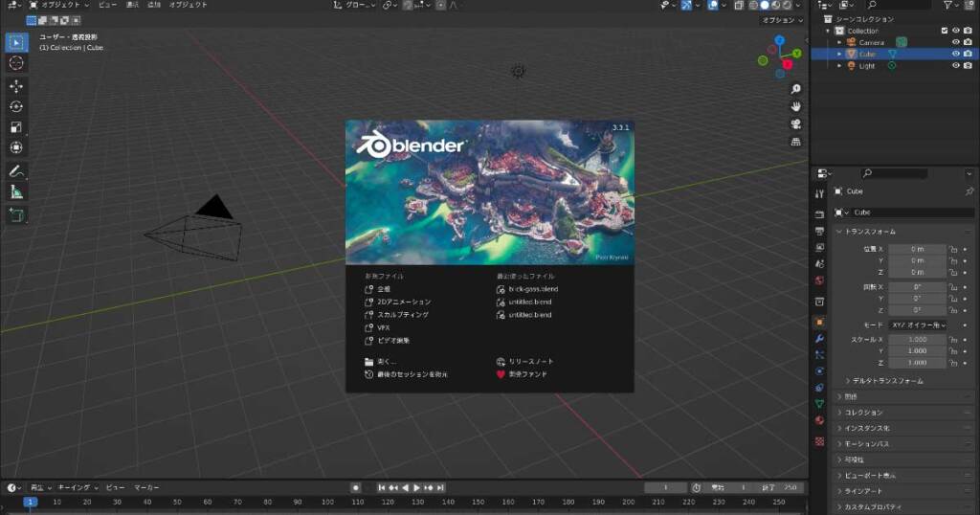Expand the Light item in outliner
980x515 pixels.
[x=839, y=66]
